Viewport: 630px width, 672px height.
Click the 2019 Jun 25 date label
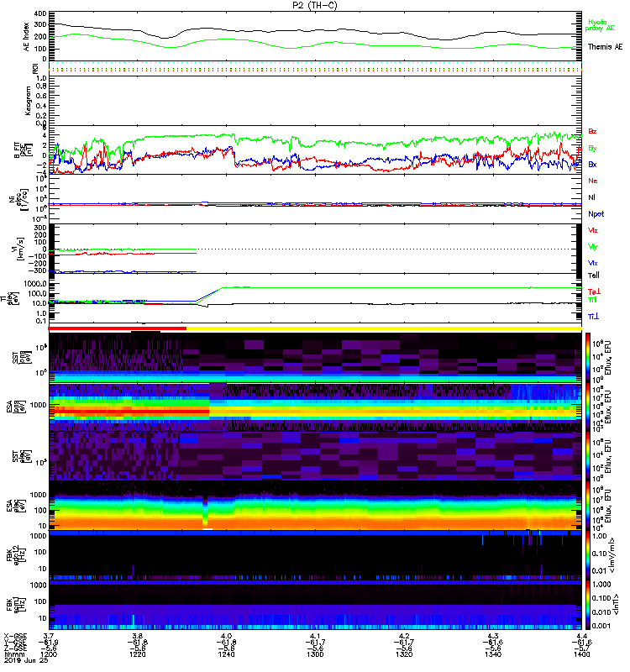point(26,660)
